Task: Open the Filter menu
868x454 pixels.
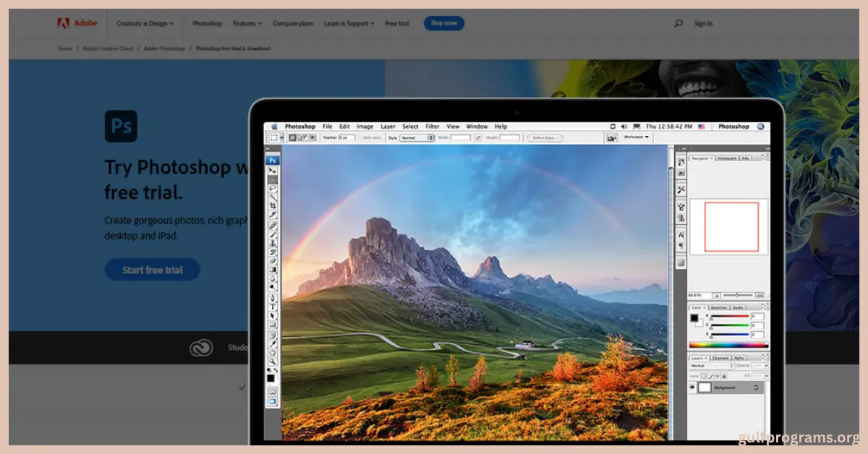Action: click(x=433, y=127)
